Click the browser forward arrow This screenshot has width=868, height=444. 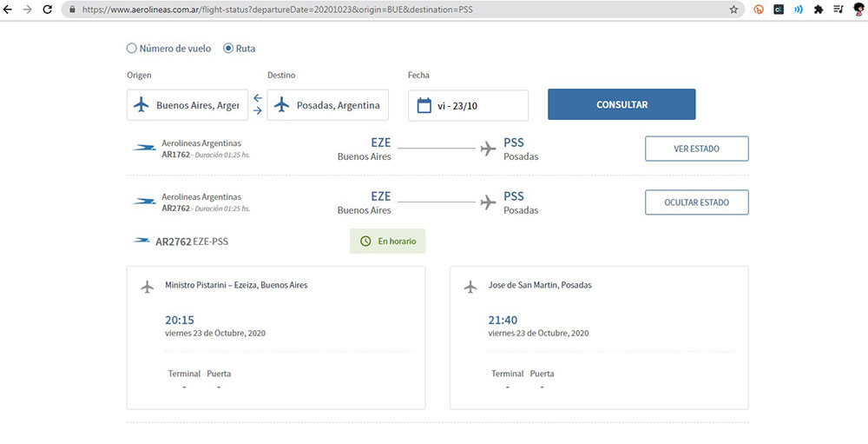28,10
